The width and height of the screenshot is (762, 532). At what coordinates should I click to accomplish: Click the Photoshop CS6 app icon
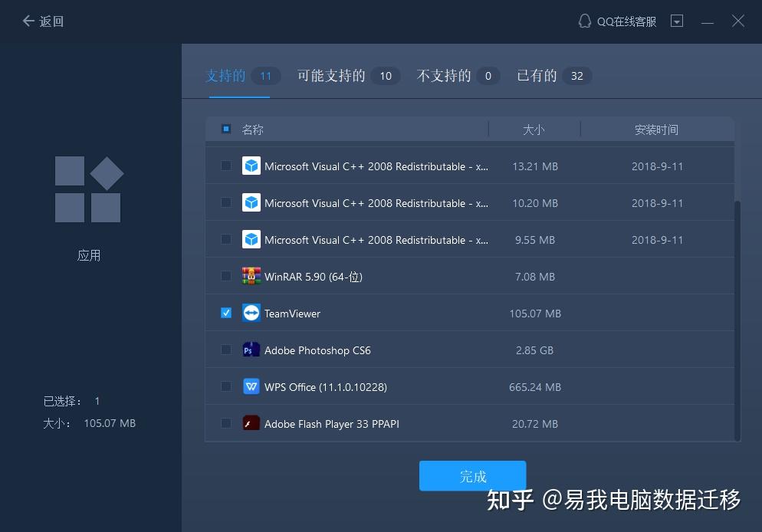point(251,350)
